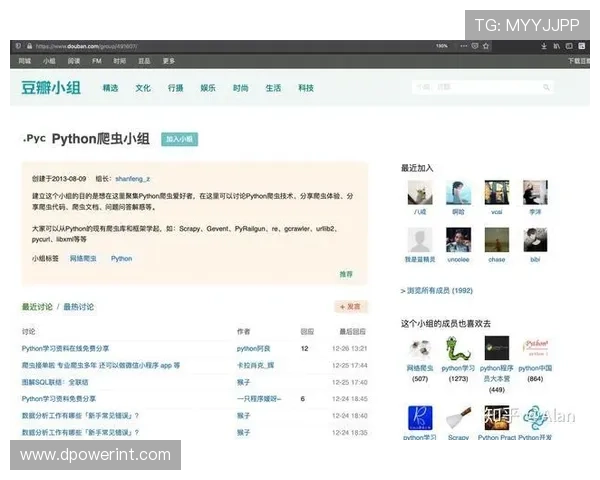Open topic 图解SQL联结：全联结
600x480 pixels.
coord(55,382)
